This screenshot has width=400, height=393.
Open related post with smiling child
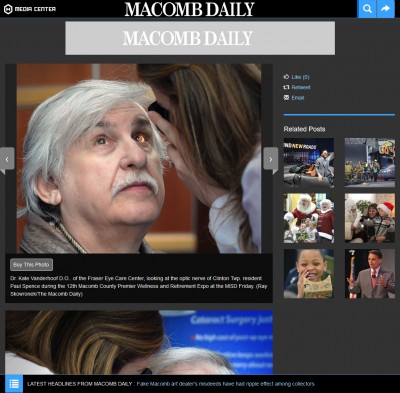coord(309,274)
